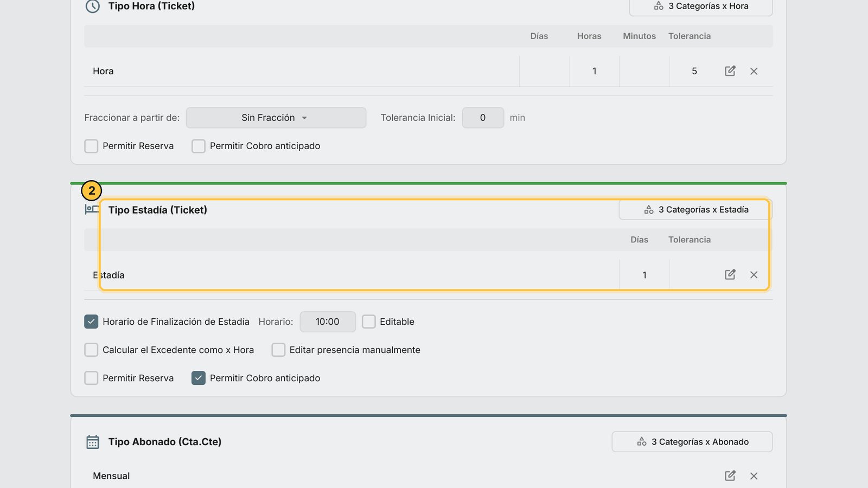Open 3 Categorías x Abonado button
868x488 pixels.
pos(692,442)
